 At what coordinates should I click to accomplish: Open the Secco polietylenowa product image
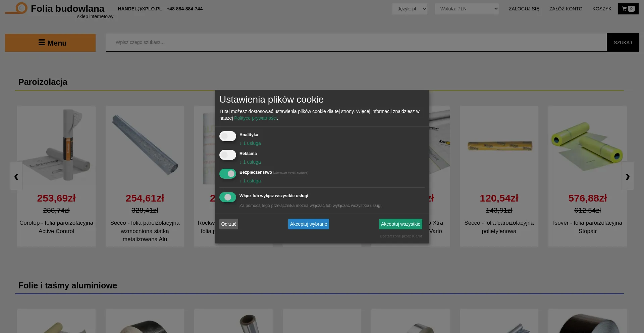[x=499, y=146]
